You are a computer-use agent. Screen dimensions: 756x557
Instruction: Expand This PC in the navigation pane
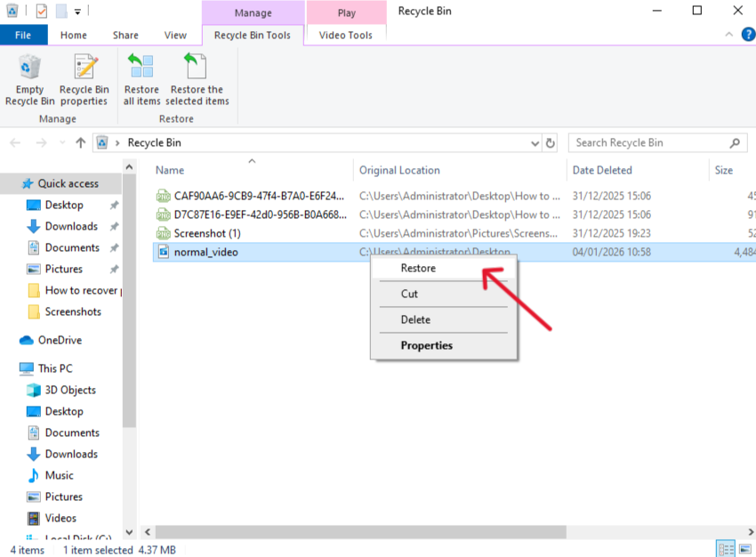pos(12,368)
